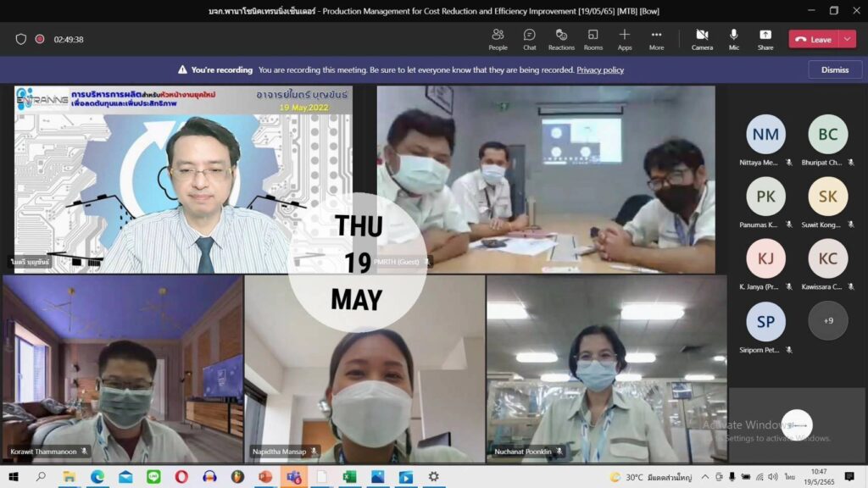The width and height of the screenshot is (868, 488).
Task: Open the blank document icon in the taskbar
Action: [x=321, y=476]
